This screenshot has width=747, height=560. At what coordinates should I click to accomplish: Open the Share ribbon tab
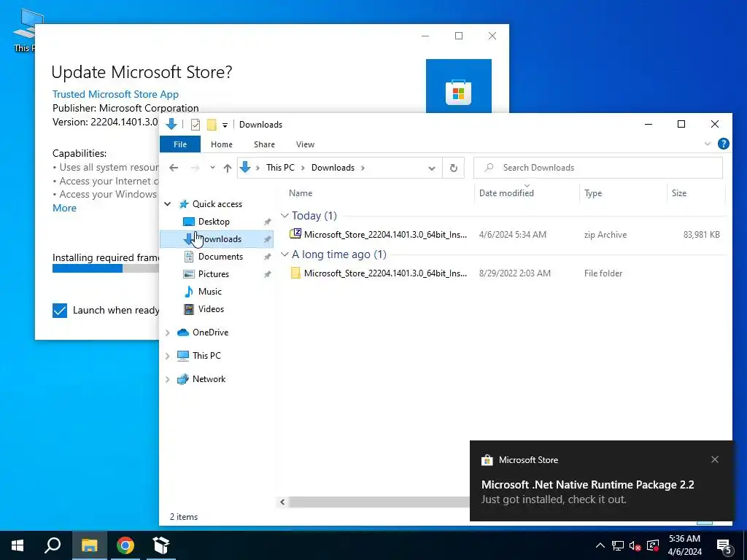point(264,144)
